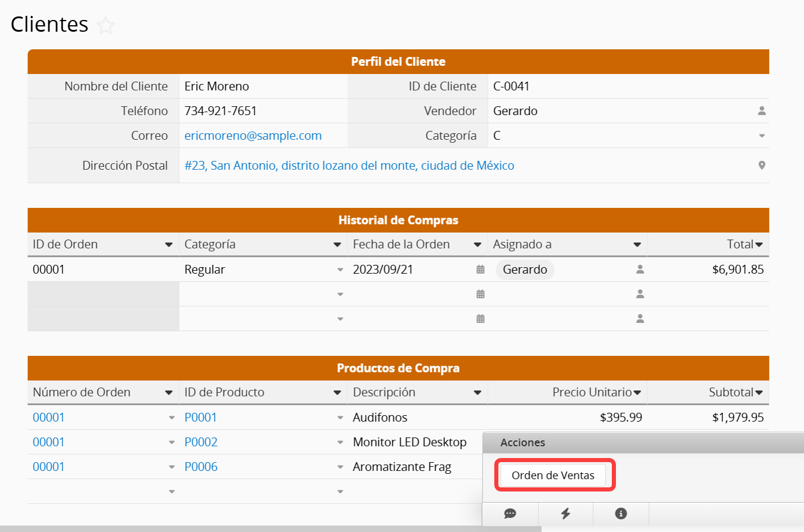Image resolution: width=804 pixels, height=532 pixels.
Task: Open the comments speech bubble icon
Action: [x=510, y=514]
